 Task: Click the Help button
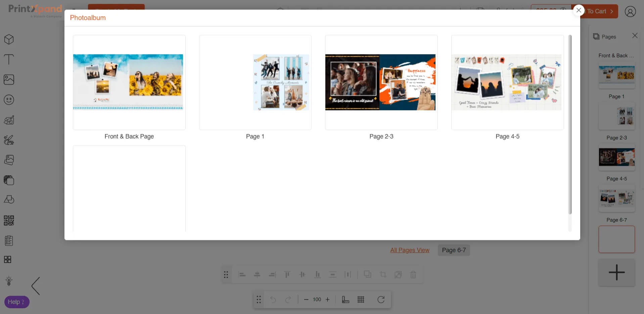16,302
